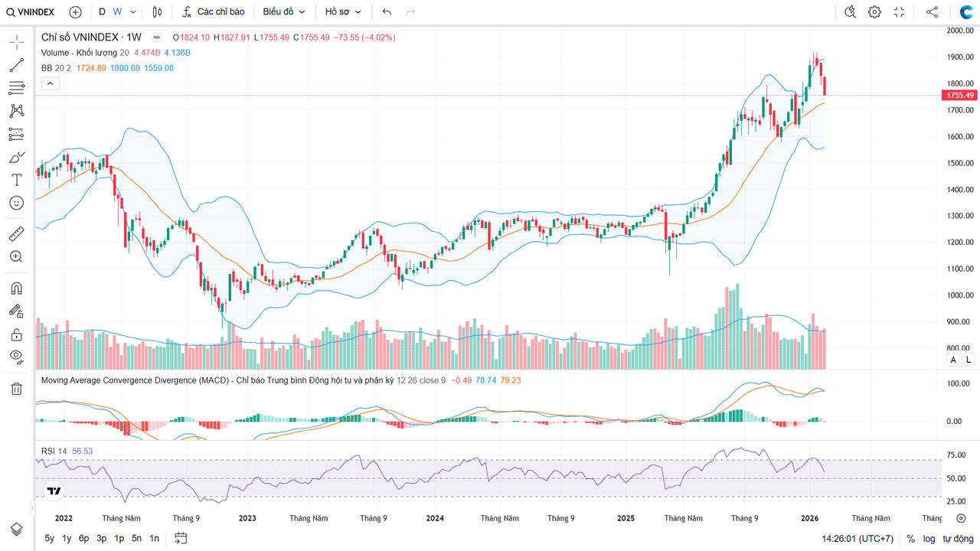Open the Hồ sơ dropdown menu

click(342, 11)
